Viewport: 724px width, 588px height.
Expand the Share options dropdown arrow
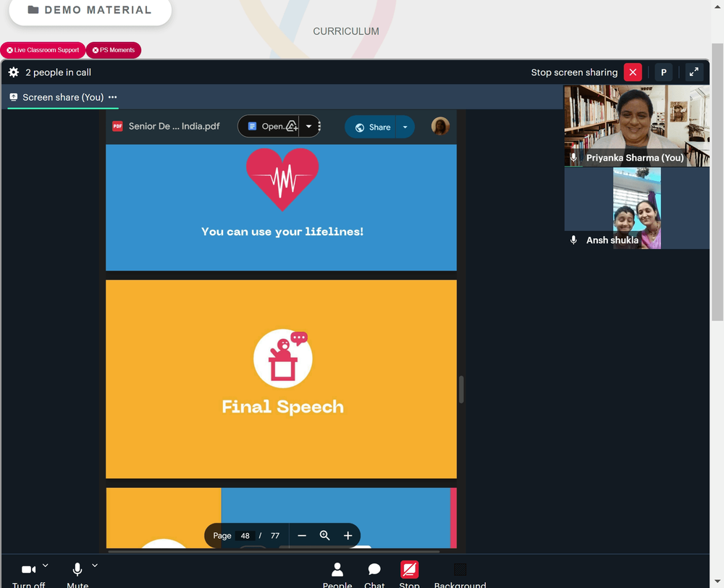coord(405,127)
